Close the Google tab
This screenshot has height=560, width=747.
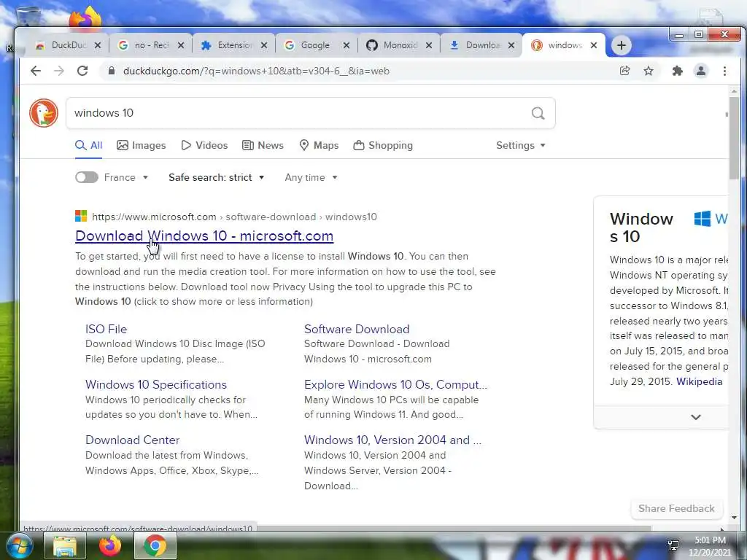(347, 45)
